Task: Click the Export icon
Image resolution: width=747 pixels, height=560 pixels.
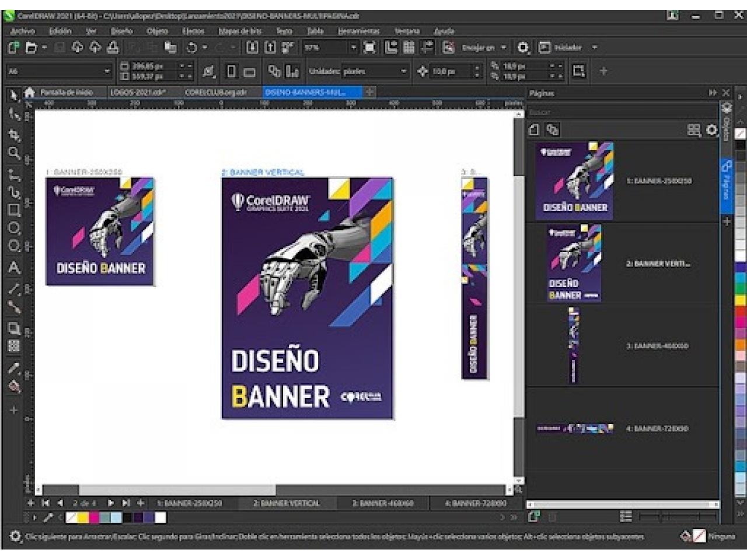Action: 270,47
